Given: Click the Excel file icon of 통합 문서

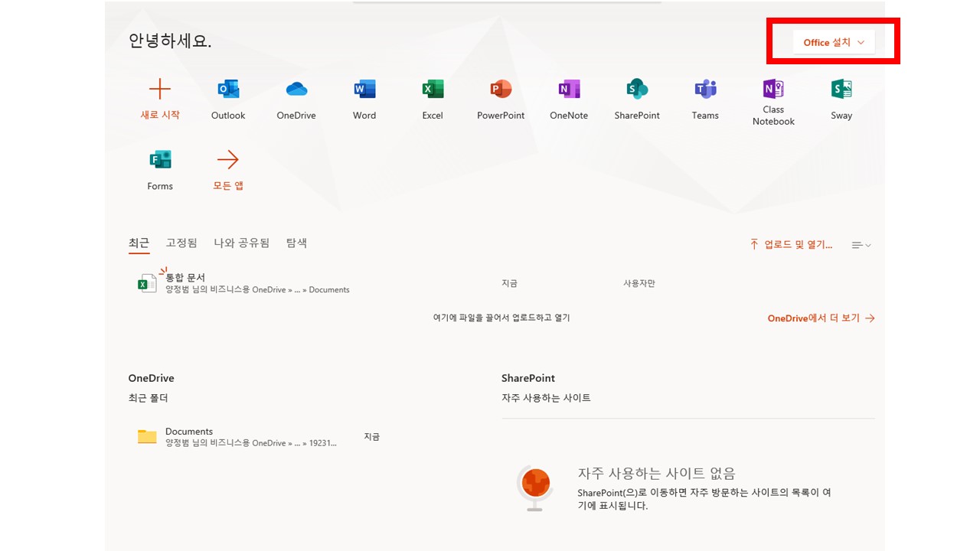Looking at the screenshot, I should [x=146, y=283].
